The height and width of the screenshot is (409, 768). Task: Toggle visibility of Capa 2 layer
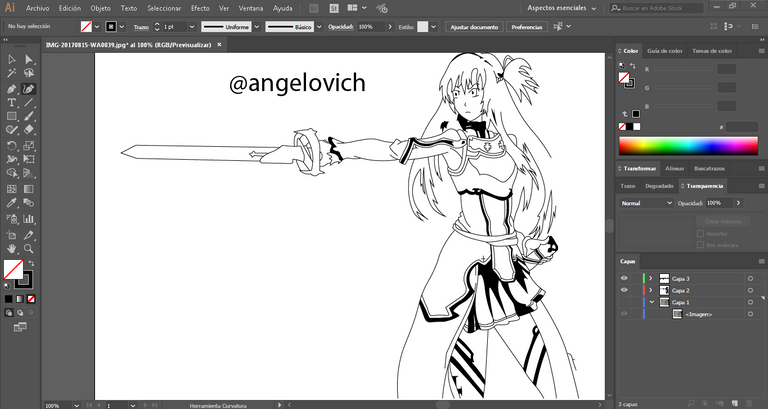point(624,290)
